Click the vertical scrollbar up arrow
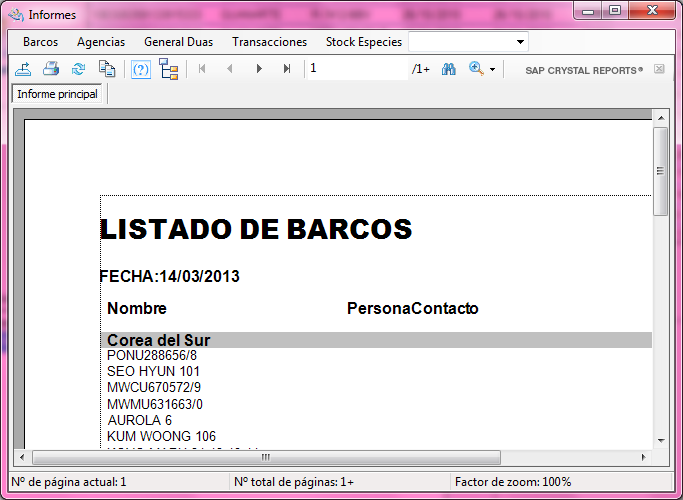Image resolution: width=683 pixels, height=500 pixels. [661, 118]
